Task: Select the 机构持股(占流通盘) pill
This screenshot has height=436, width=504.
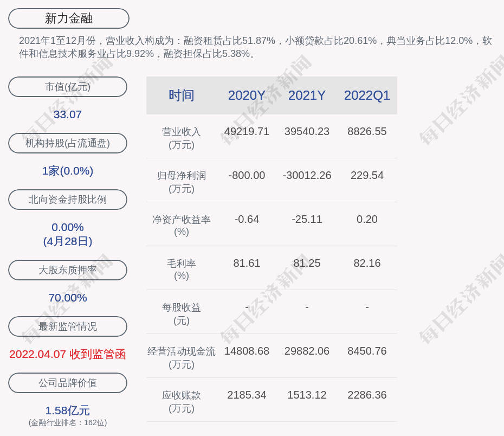Action: (x=68, y=143)
